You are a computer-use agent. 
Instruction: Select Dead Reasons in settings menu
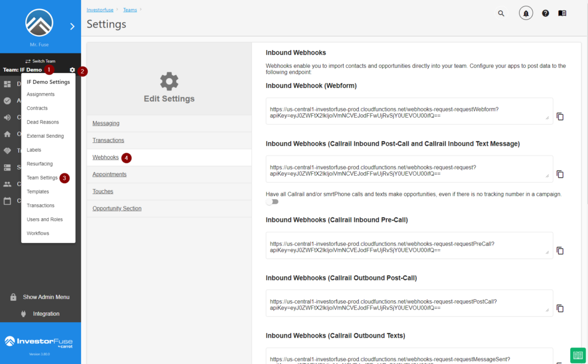pos(42,122)
